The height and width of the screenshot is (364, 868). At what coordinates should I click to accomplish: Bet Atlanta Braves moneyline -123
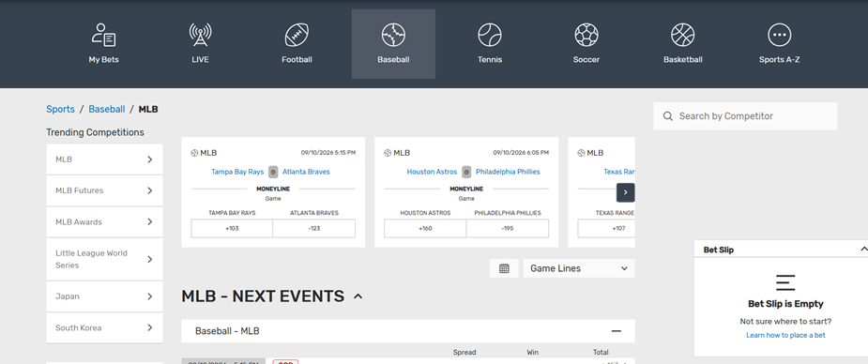pyautogui.click(x=313, y=229)
